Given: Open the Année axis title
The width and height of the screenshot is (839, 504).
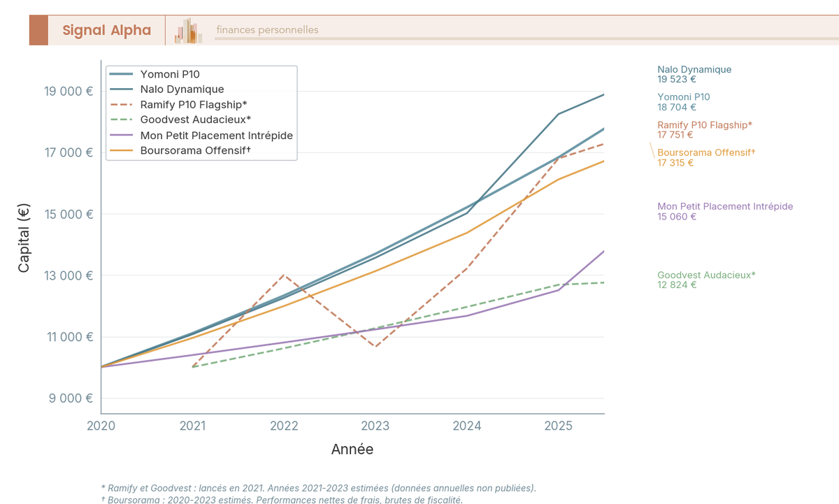Looking at the screenshot, I should click(x=353, y=449).
